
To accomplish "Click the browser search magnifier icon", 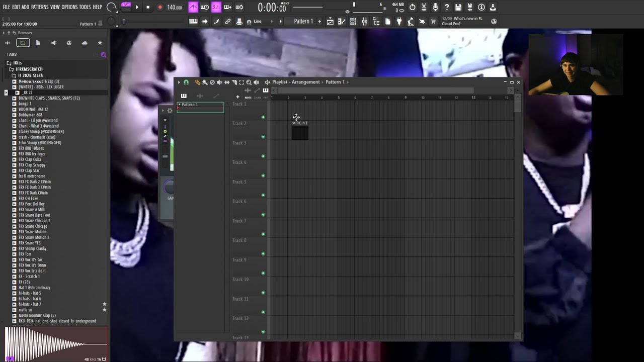I will pos(103,54).
